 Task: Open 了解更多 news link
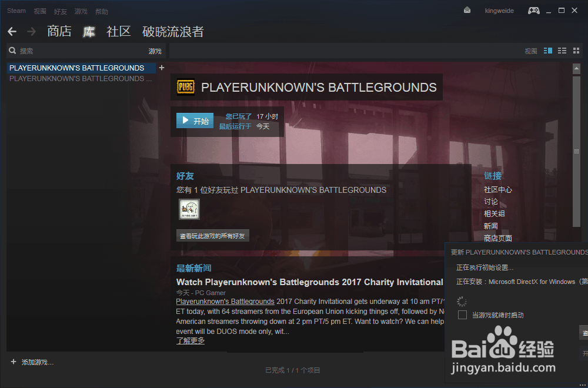click(x=191, y=341)
